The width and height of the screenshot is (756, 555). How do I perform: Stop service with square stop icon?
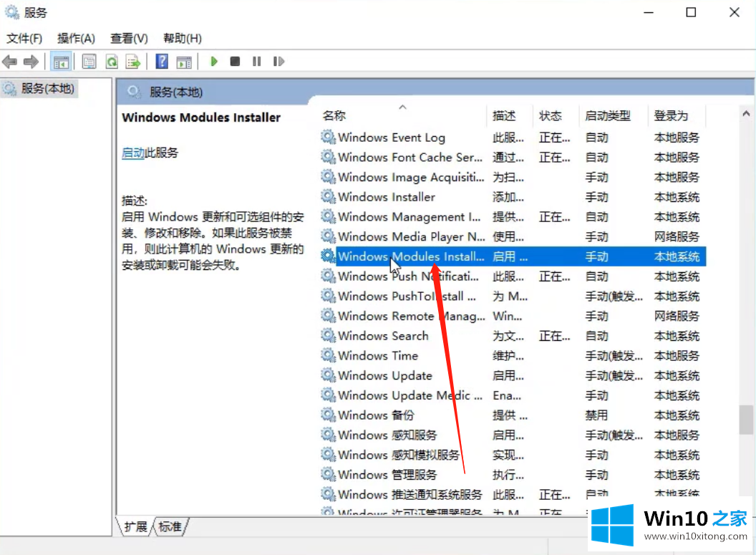[236, 62]
